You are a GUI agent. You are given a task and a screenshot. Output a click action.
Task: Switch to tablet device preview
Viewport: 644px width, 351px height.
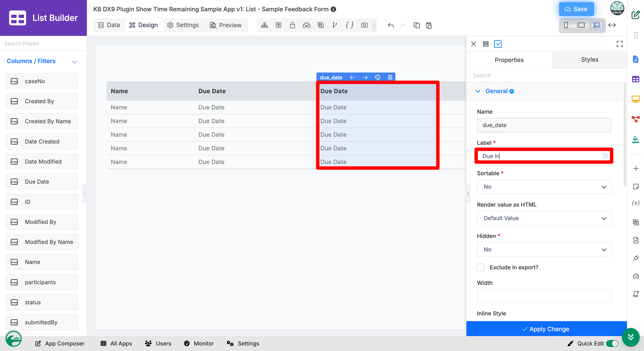581,25
